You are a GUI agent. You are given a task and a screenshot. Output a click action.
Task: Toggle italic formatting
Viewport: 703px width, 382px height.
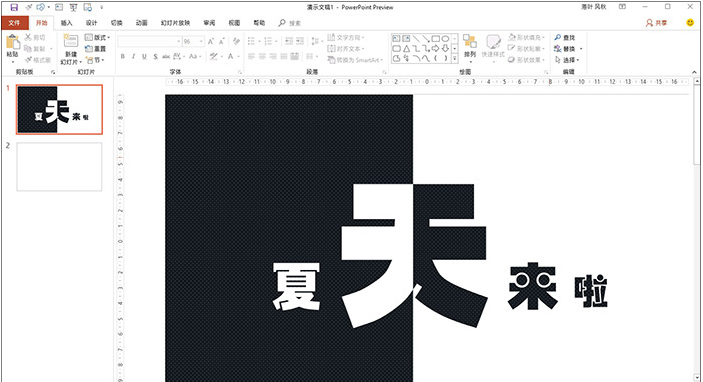(134, 56)
